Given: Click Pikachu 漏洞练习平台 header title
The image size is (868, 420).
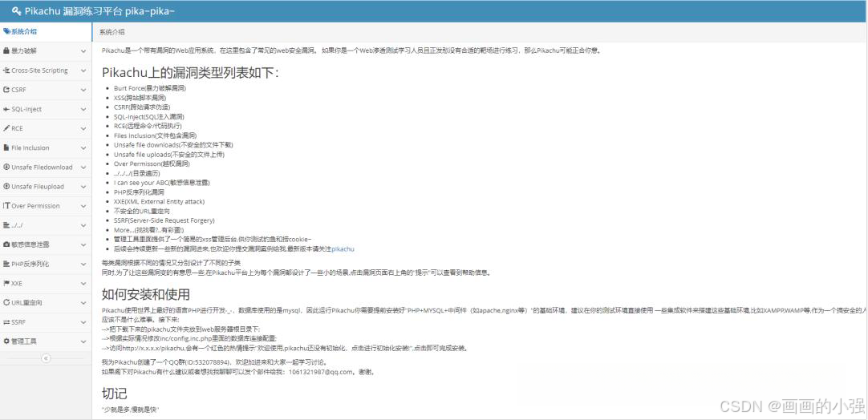Looking at the screenshot, I should 99,11.
